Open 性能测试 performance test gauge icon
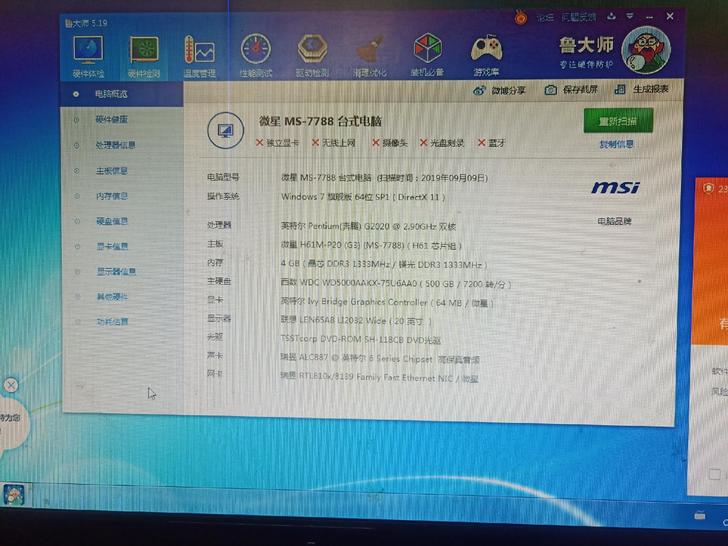This screenshot has height=546, width=728. pyautogui.click(x=255, y=55)
